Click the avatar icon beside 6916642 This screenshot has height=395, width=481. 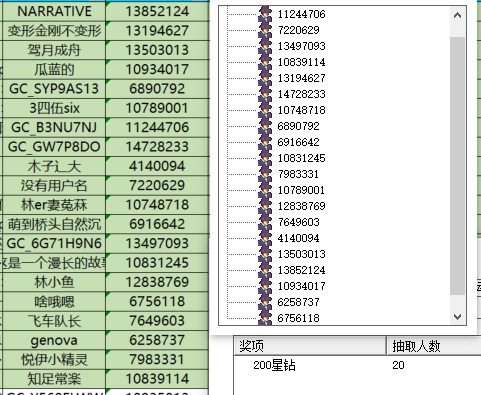(x=265, y=142)
